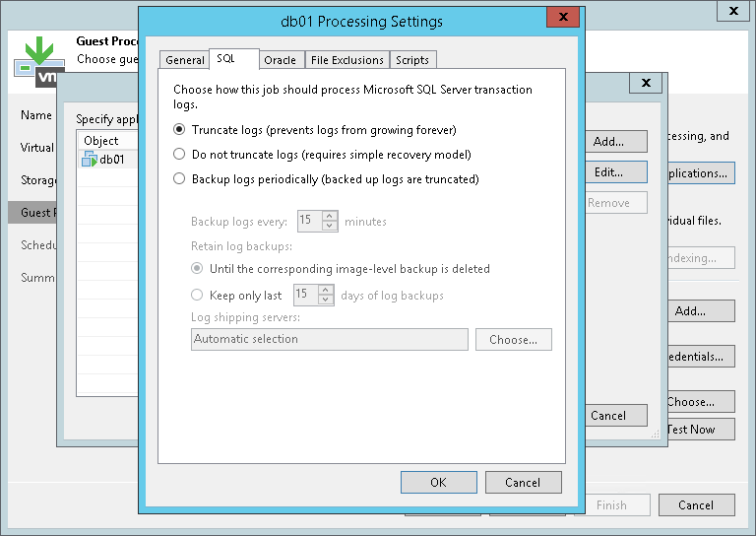The image size is (756, 536).
Task: Open the Oracle tab
Action: coord(281,60)
